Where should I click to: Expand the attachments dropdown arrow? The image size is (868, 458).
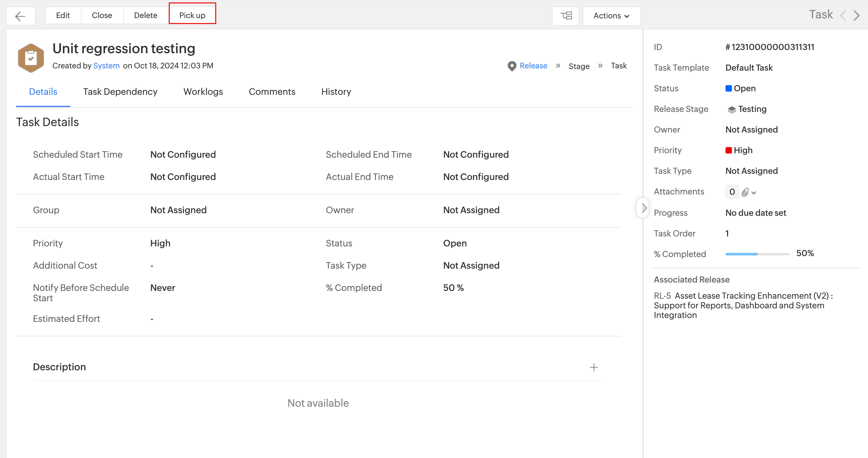[x=754, y=193]
